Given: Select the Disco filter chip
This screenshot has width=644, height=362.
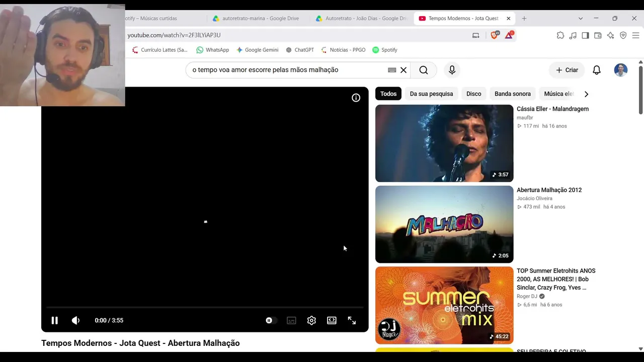Looking at the screenshot, I should click(473, 94).
